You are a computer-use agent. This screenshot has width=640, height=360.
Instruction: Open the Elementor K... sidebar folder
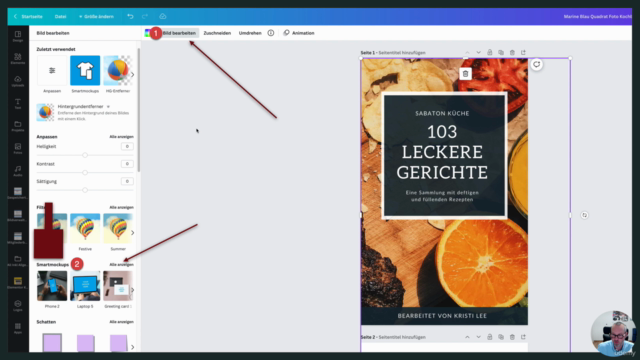18,283
